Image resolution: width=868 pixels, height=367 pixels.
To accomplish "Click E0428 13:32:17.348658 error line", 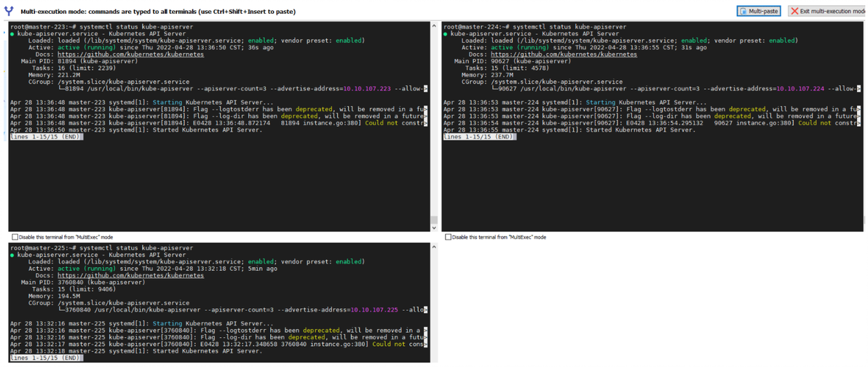I will coord(218,344).
